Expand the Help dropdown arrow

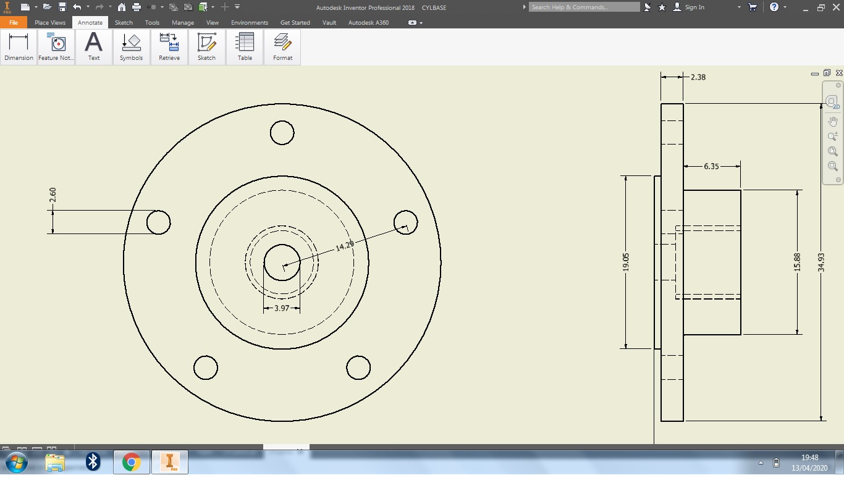785,7
